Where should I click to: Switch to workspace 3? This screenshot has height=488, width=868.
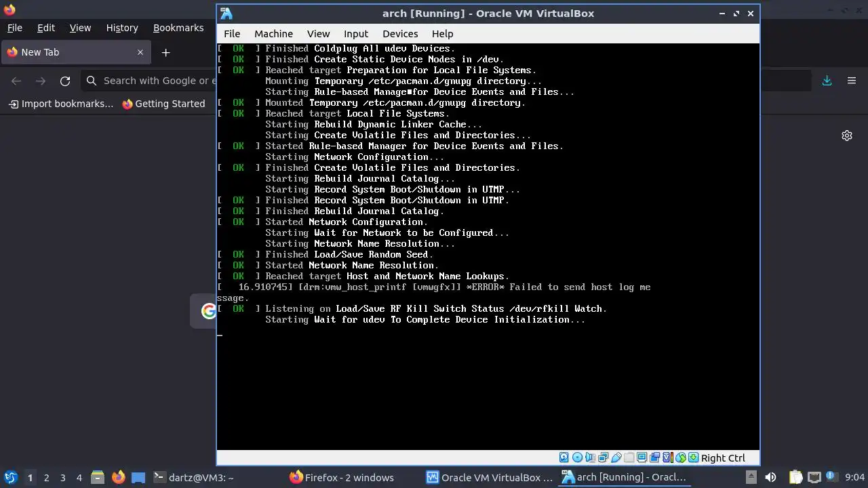pos(62,477)
